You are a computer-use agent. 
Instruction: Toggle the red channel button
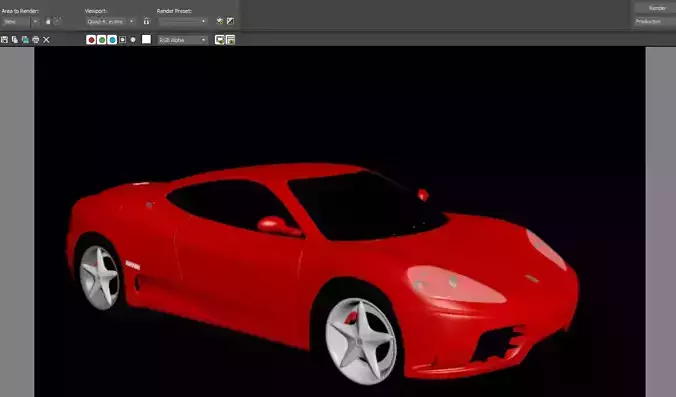pyautogui.click(x=91, y=40)
